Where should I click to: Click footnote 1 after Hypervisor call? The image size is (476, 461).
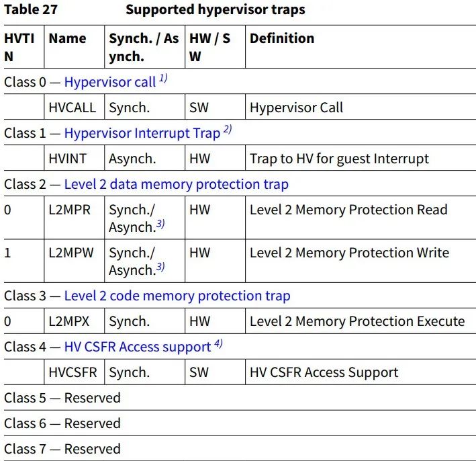163,79
